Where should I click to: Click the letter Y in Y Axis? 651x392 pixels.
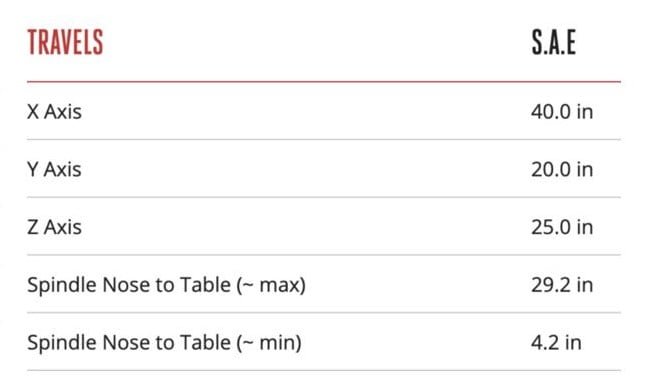pos(33,169)
